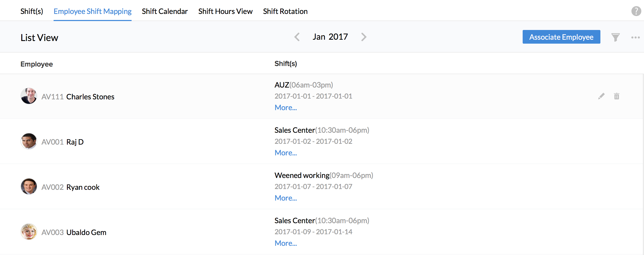Go to the Shift Hours View tab
Screen dimensions: 644x255
[225, 11]
